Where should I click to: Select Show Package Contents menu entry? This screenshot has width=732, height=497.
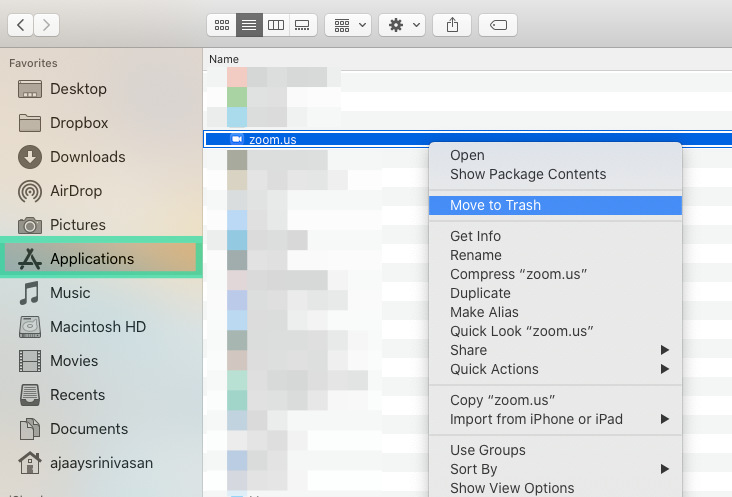pyautogui.click(x=528, y=174)
